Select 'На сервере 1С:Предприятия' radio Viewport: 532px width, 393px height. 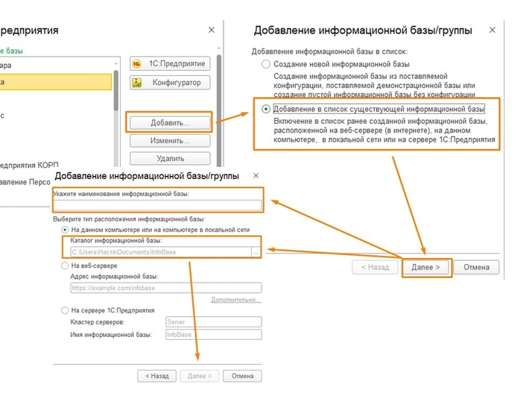click(65, 310)
